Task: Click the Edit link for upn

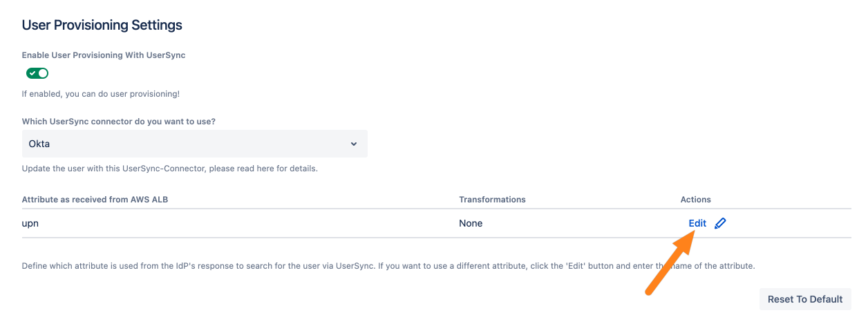Action: coord(697,223)
